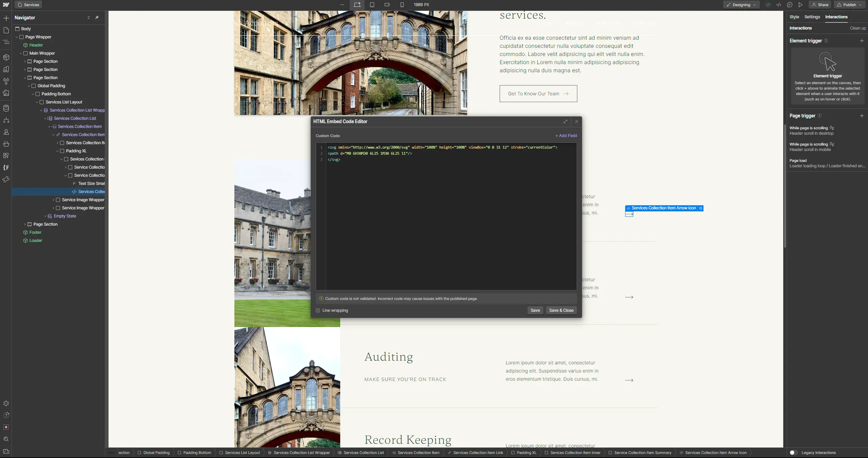Click the + Add Field link
The height and width of the screenshot is (458, 868).
tap(566, 136)
